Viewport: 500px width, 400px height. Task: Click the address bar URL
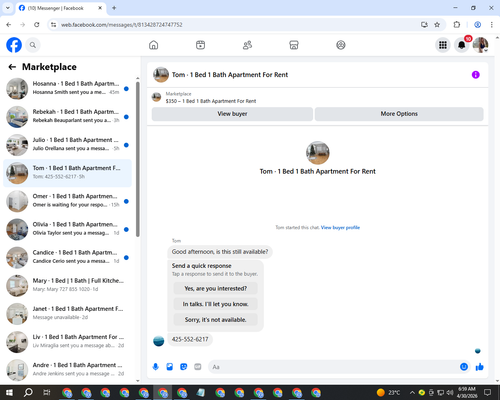122,25
